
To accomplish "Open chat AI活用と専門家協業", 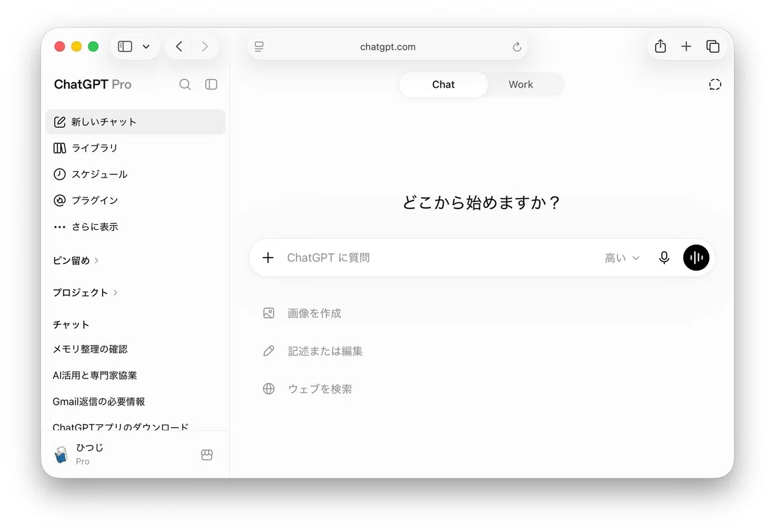I will point(135,375).
